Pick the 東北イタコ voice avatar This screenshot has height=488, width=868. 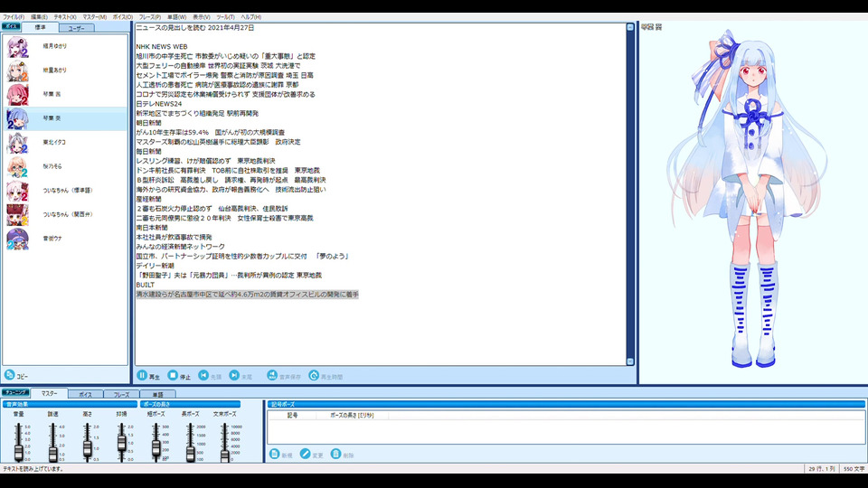click(18, 143)
